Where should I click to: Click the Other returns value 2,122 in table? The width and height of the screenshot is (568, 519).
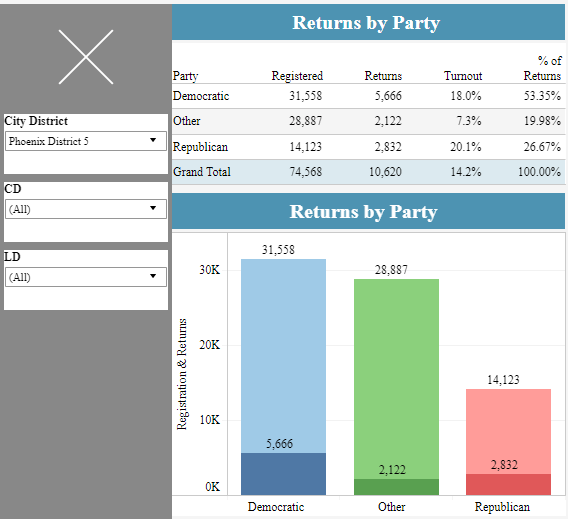388,121
